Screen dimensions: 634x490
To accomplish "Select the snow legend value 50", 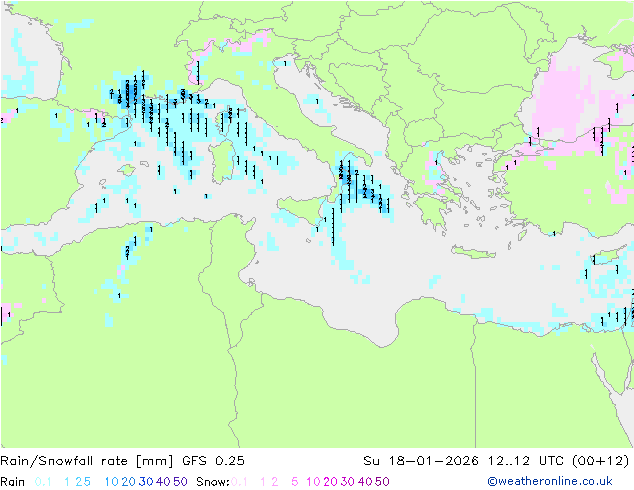I will [x=383, y=482].
